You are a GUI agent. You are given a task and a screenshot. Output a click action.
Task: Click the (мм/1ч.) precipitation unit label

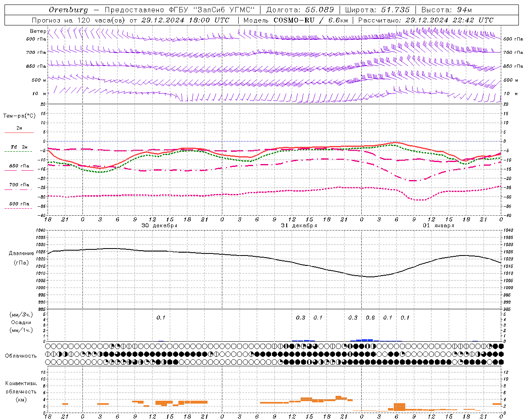[21, 330]
